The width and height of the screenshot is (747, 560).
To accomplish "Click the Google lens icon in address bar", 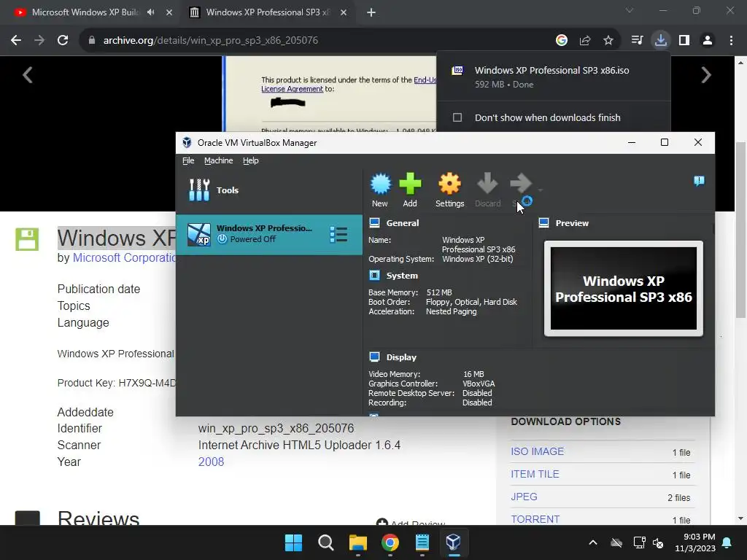I will 562,40.
